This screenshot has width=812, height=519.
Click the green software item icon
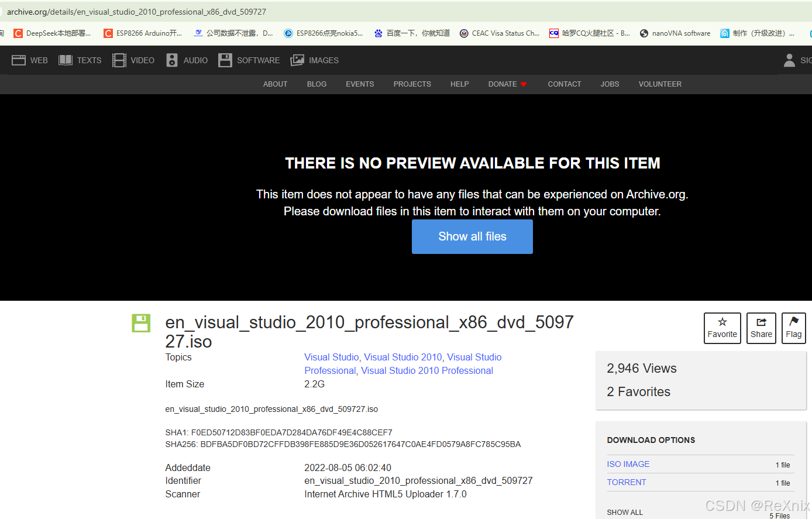[141, 323]
